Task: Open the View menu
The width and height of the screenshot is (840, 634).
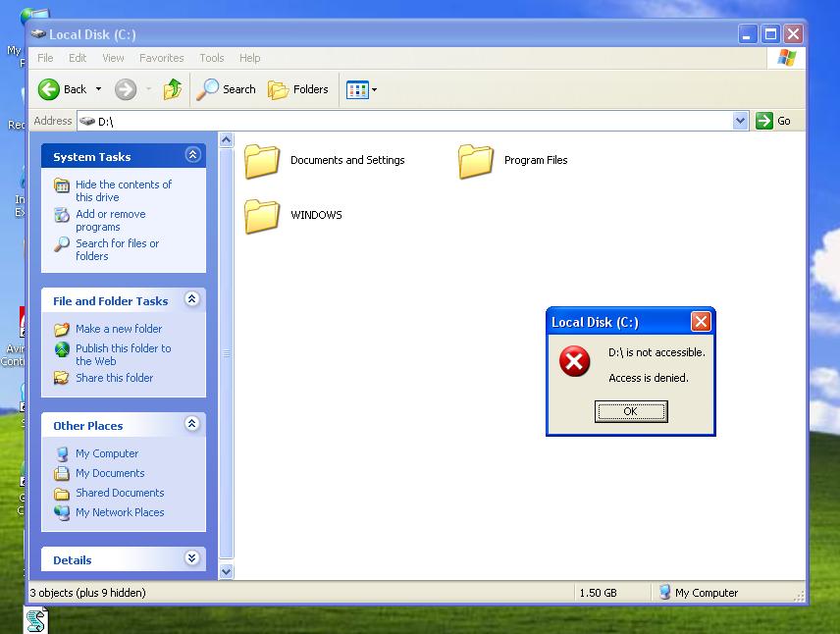Action: (x=113, y=58)
